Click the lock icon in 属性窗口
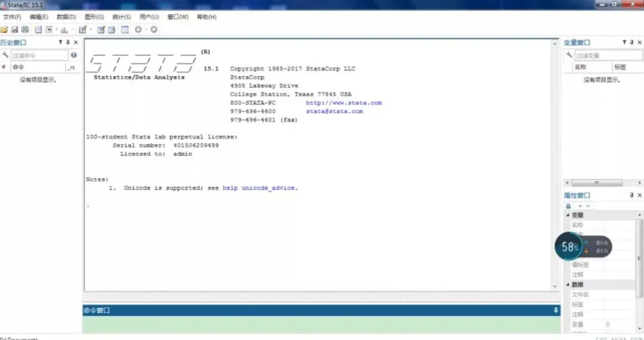Image resolution: width=644 pixels, height=340 pixels. click(x=568, y=206)
